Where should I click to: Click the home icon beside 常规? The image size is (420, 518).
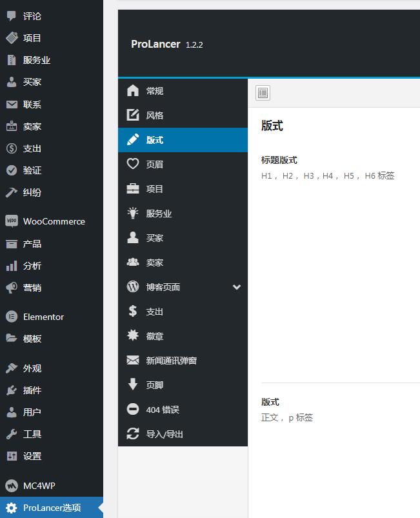[133, 90]
